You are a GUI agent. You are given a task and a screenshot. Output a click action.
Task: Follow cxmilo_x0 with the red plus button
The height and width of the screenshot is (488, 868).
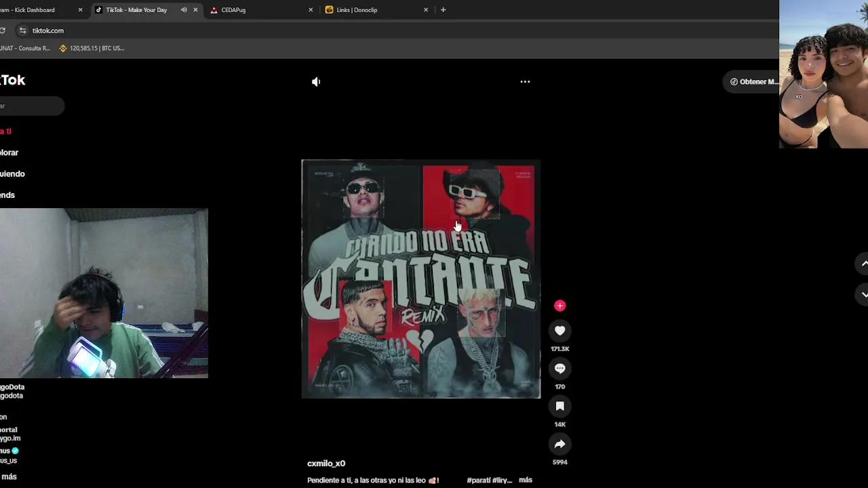pos(559,306)
